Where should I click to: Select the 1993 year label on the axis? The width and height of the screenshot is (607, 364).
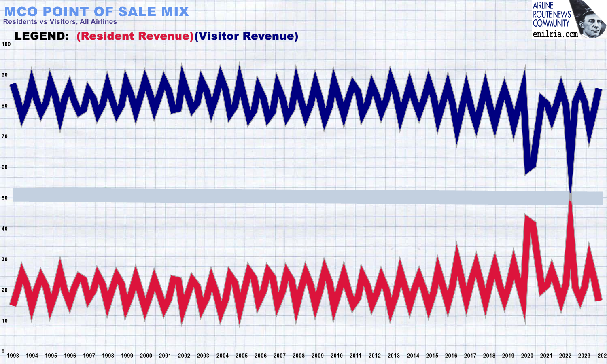[13, 356]
